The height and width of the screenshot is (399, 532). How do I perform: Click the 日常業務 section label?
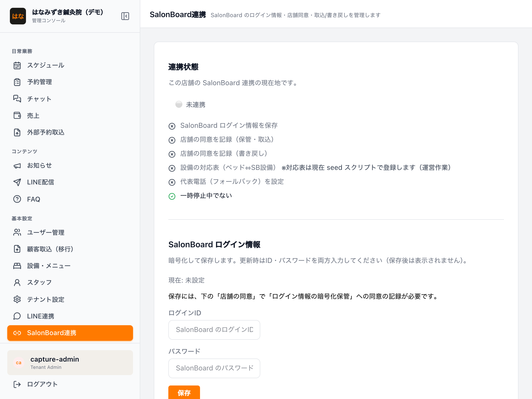pyautogui.click(x=22, y=51)
